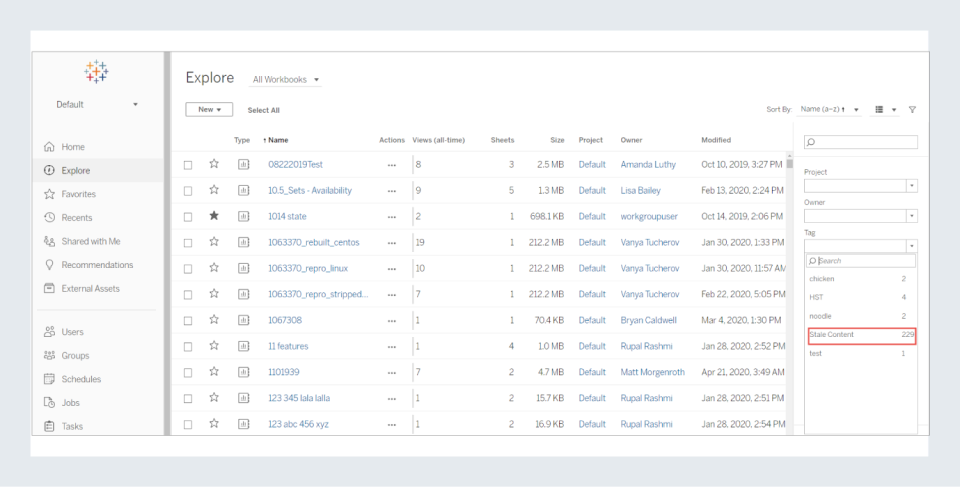Open the All Workbooks dropdown
The image size is (960, 487).
click(286, 80)
